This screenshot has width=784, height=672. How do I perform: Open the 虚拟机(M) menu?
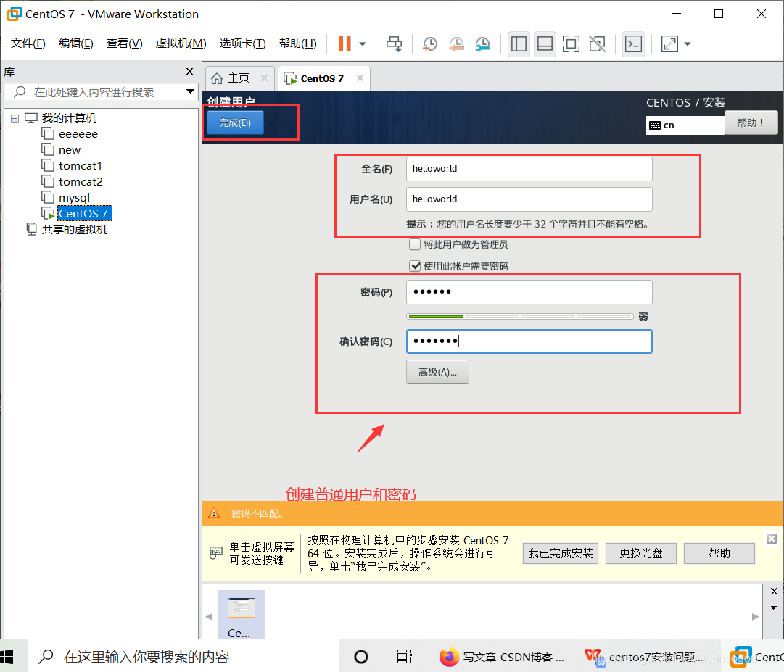pyautogui.click(x=181, y=43)
